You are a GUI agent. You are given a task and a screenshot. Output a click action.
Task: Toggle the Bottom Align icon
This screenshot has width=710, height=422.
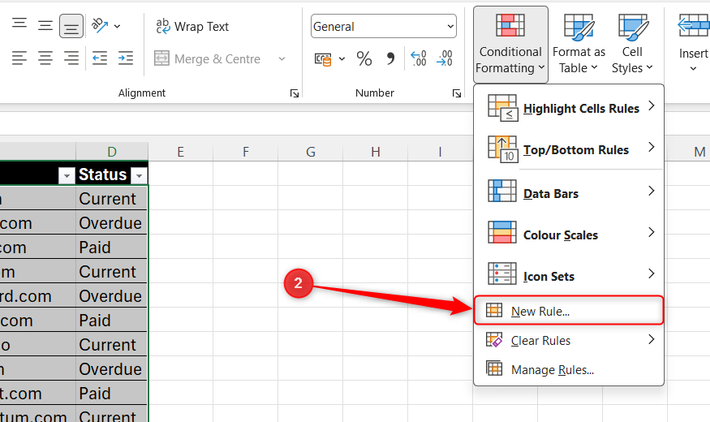tap(71, 26)
